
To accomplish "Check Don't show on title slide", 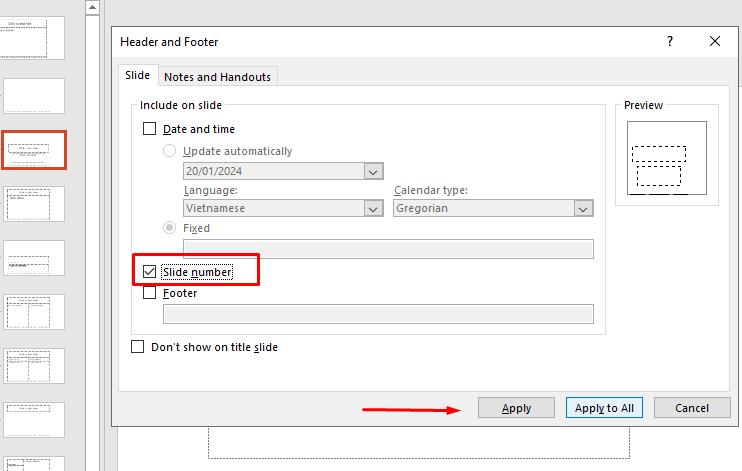I will [x=138, y=347].
